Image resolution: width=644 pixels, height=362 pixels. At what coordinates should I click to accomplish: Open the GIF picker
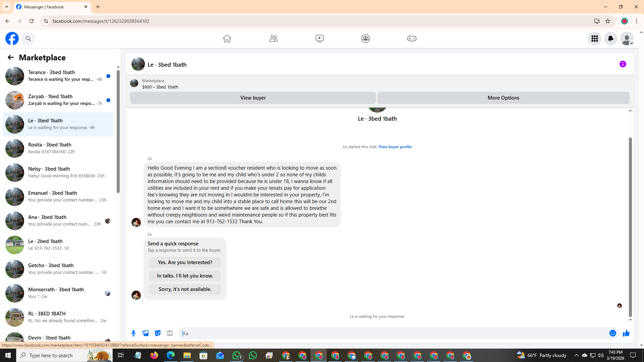point(170,333)
